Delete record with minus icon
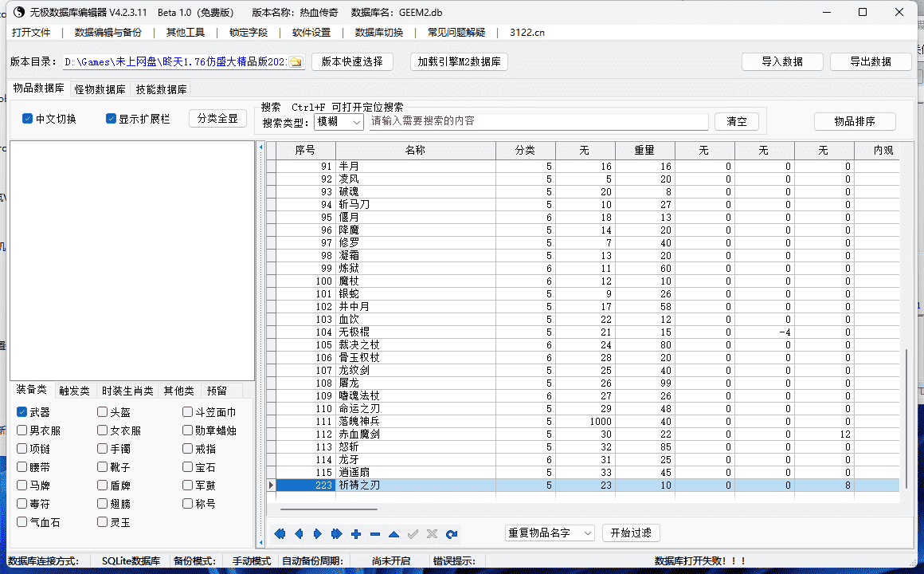The image size is (924, 574). (x=375, y=534)
